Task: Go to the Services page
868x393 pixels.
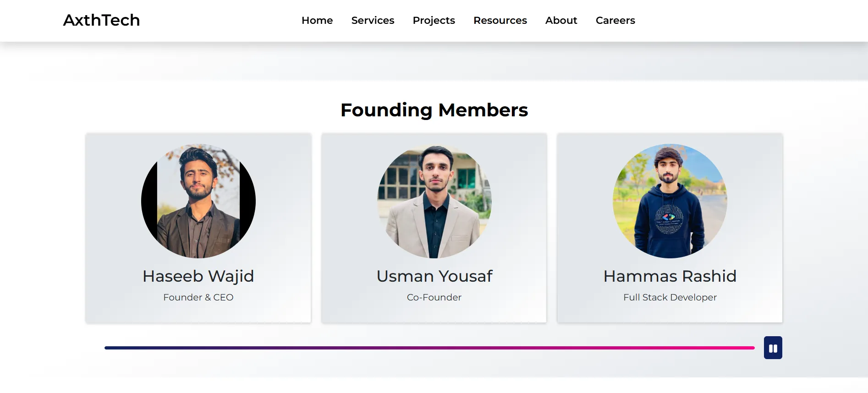Action: click(x=373, y=21)
